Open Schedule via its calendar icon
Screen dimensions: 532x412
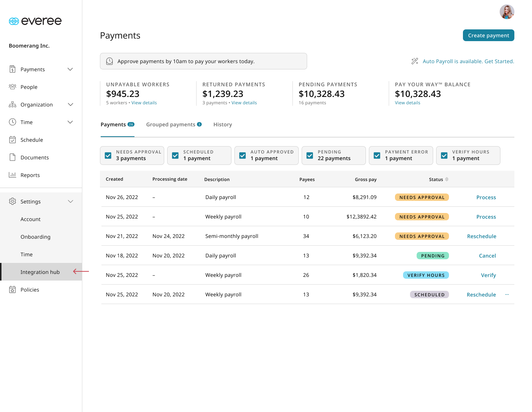[x=12, y=140]
